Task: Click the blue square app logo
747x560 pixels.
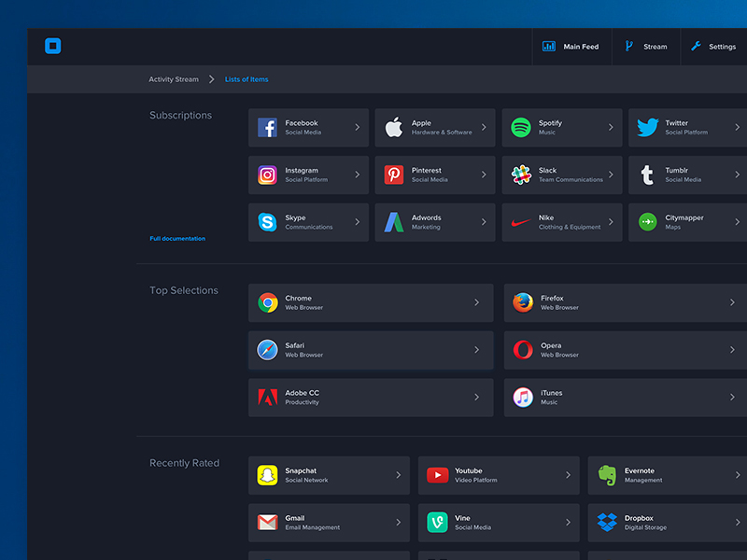Action: point(53,46)
